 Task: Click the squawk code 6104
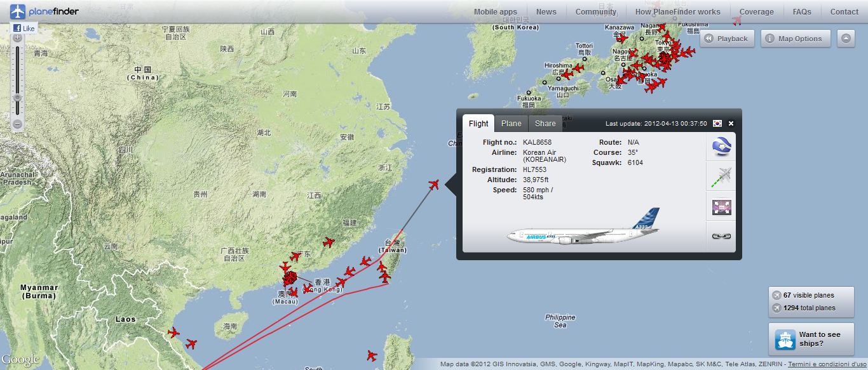(635, 163)
